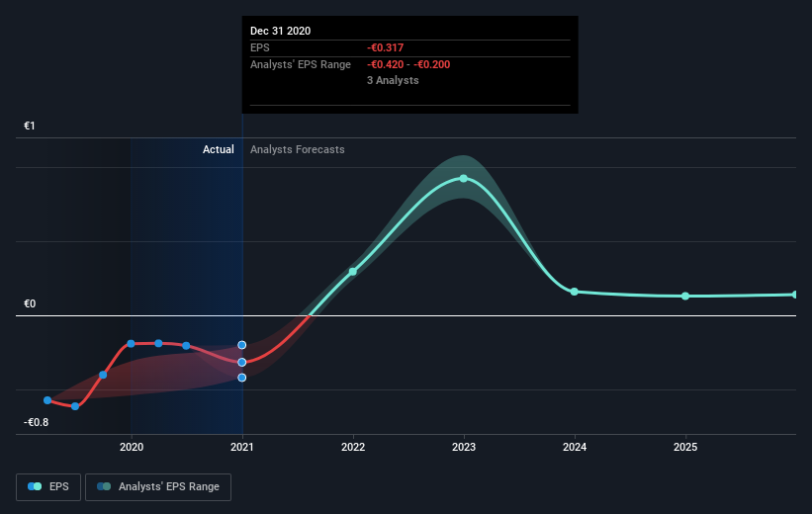This screenshot has width=812, height=514.
Task: Click the 2022 x-axis label
Action: pos(353,447)
